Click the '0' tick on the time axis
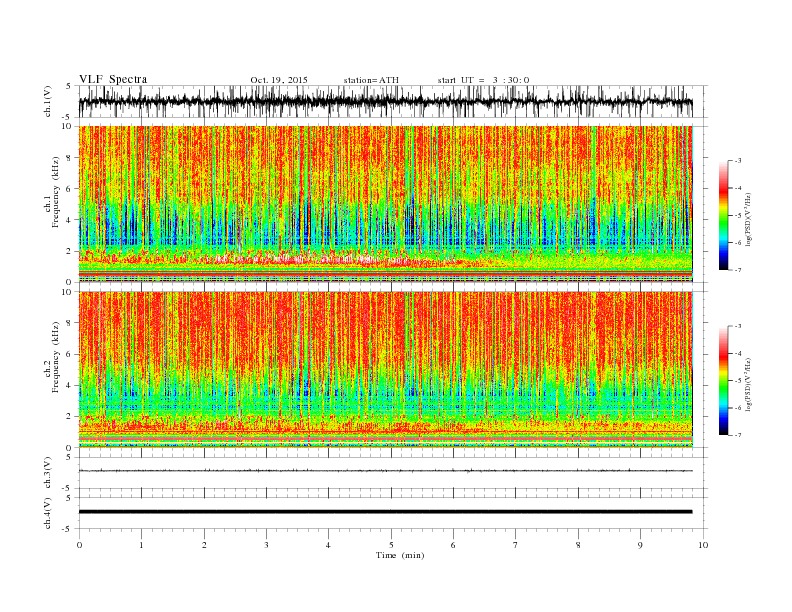 tap(79, 545)
